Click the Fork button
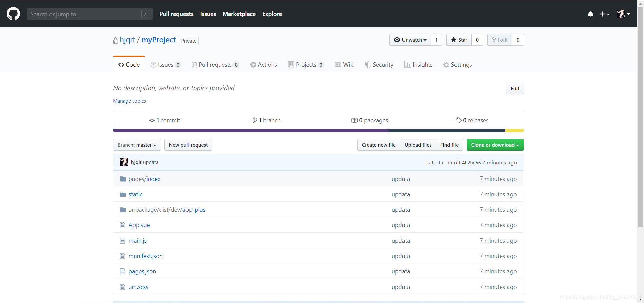 (500, 40)
